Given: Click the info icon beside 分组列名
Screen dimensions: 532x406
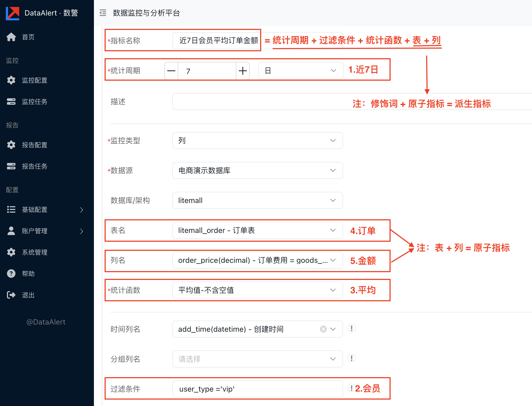Looking at the screenshot, I should [x=351, y=358].
